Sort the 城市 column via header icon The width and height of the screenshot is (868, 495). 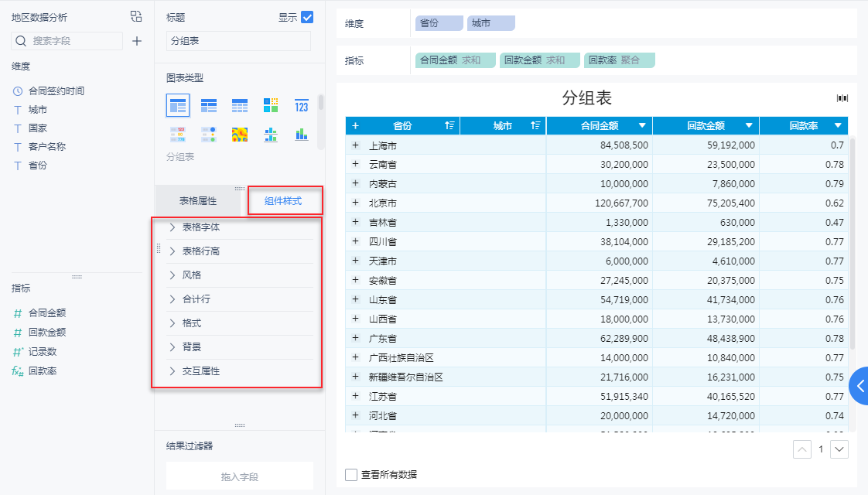pos(535,126)
